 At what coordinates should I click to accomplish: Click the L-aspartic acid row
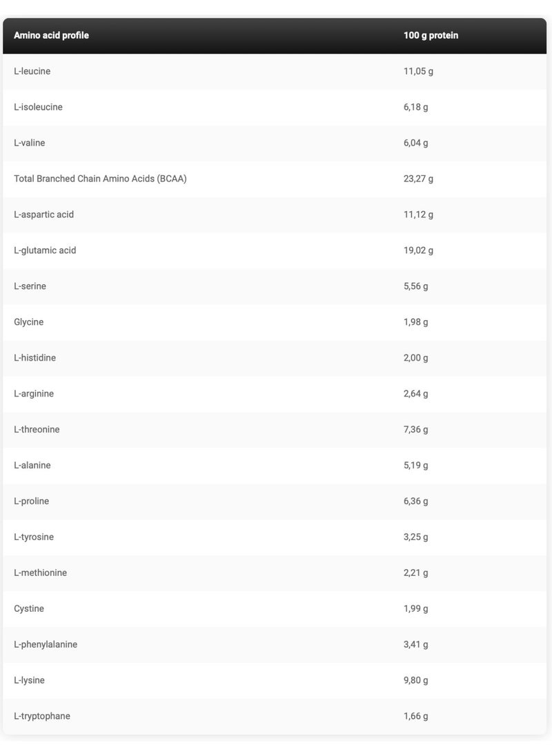pos(275,215)
